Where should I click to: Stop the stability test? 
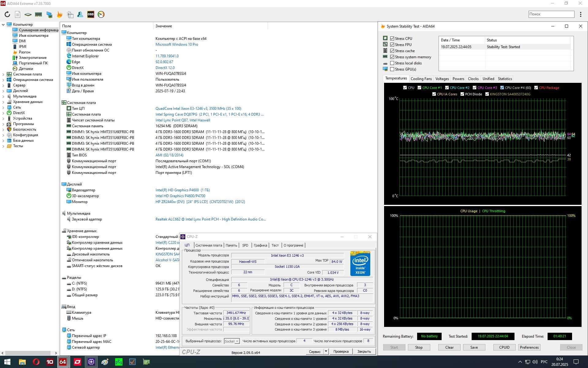point(419,347)
